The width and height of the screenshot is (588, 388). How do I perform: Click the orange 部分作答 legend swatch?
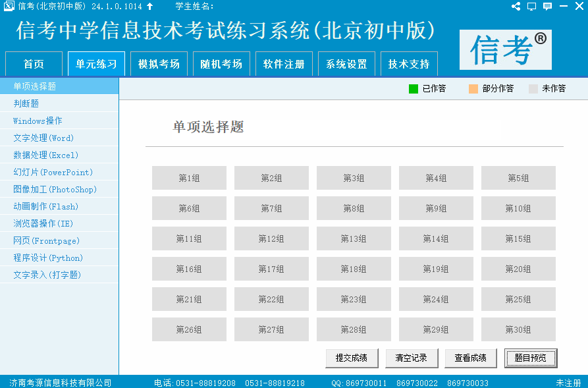[x=473, y=88]
